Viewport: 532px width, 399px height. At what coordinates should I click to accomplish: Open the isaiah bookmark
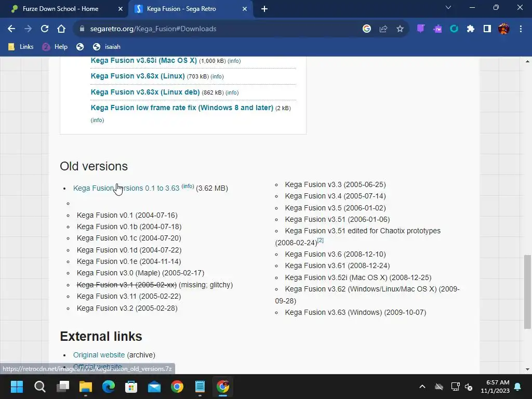tap(107, 47)
